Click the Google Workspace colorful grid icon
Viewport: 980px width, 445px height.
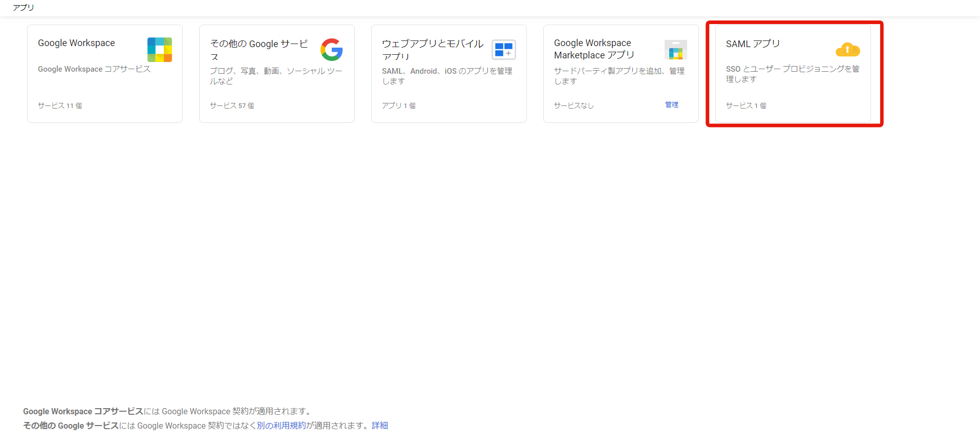pos(160,50)
